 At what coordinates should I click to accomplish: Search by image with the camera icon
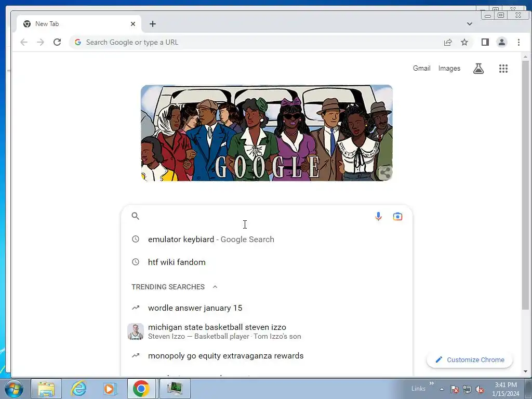point(397,216)
